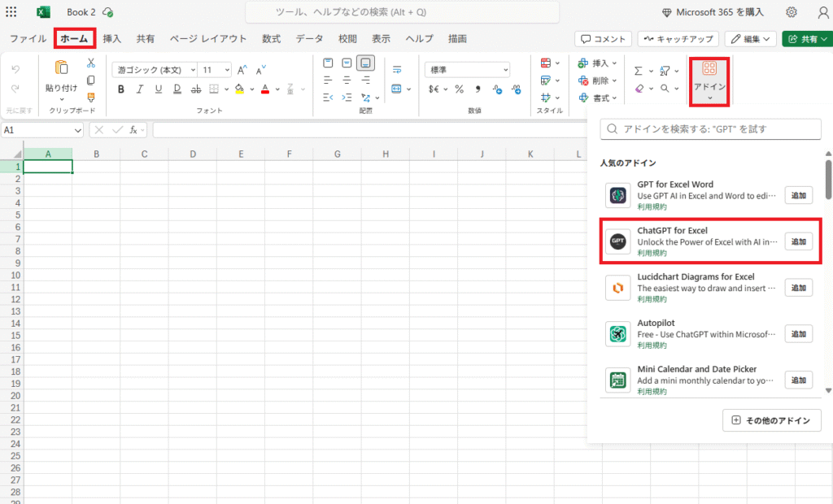Click the Excel logo icon
Screen dimensions: 833x504
coord(43,11)
